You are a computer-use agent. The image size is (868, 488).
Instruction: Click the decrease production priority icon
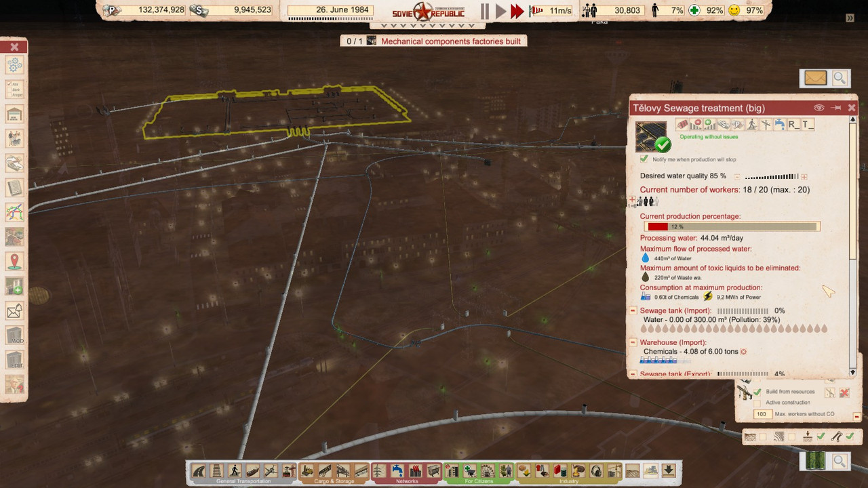[696, 124]
